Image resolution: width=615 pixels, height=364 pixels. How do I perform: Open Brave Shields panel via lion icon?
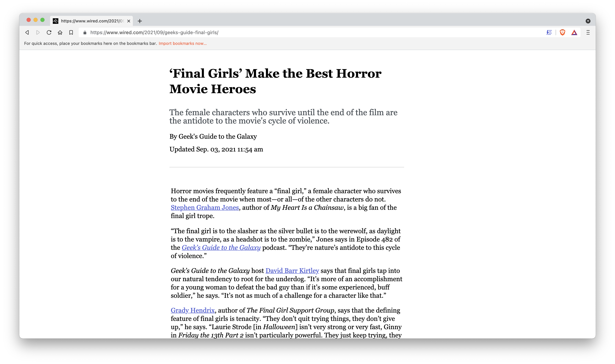[x=562, y=32]
